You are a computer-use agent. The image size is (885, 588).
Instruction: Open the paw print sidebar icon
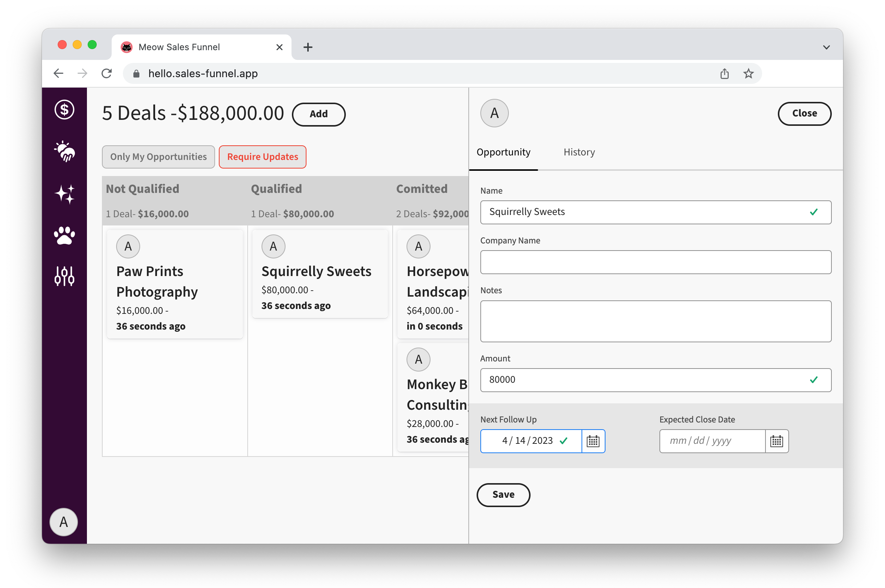pos(64,236)
